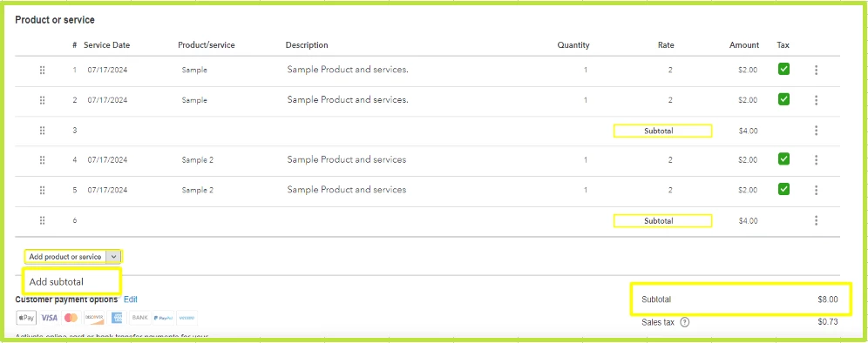Open the three-dot menu for row 1

coord(816,71)
